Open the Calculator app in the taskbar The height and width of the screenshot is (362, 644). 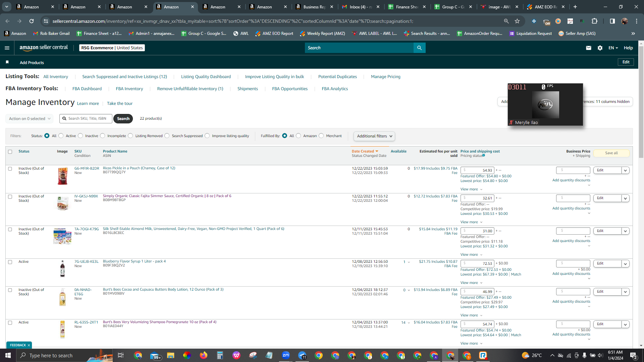click(220, 355)
